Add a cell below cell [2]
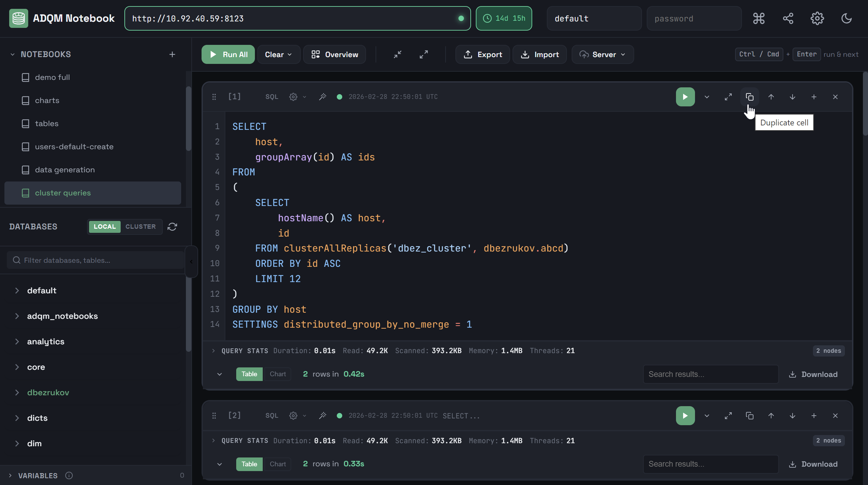The image size is (868, 485). 814,416
